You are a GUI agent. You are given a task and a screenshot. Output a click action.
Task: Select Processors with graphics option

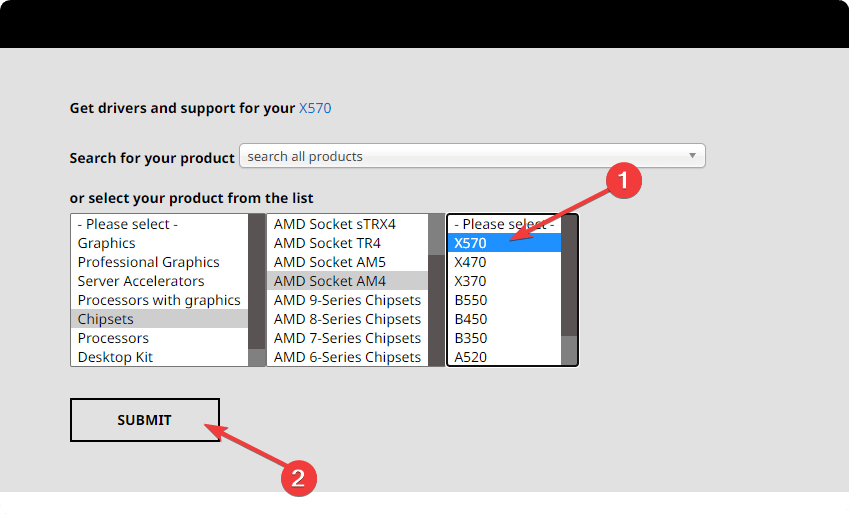(159, 300)
